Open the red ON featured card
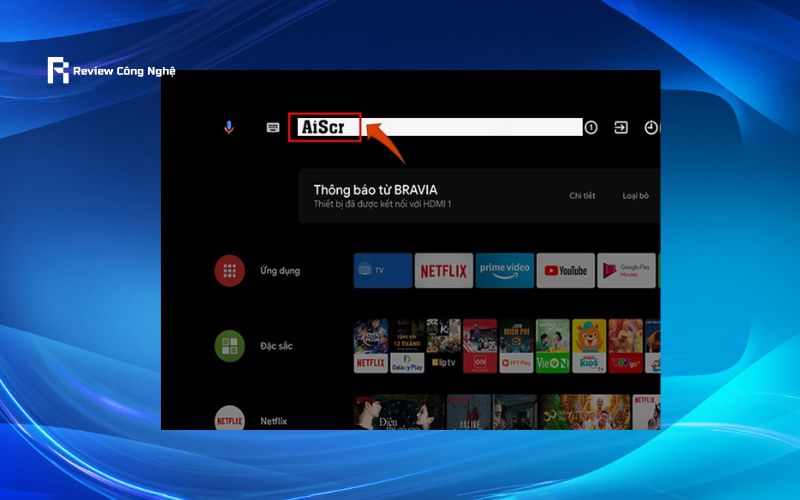The width and height of the screenshot is (800, 500). pos(480,346)
